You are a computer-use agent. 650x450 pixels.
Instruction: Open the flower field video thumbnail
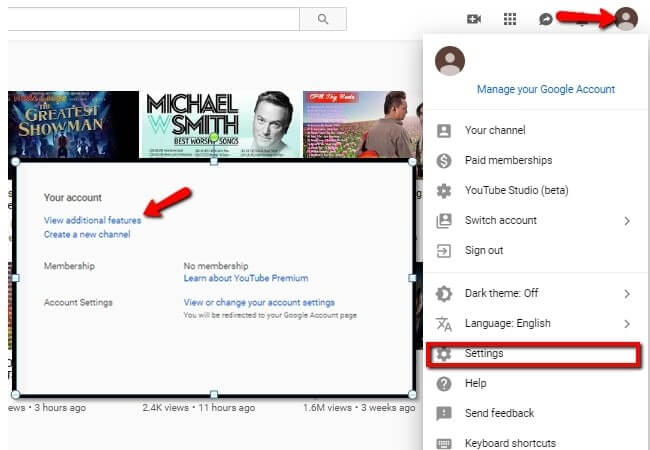[x=363, y=124]
